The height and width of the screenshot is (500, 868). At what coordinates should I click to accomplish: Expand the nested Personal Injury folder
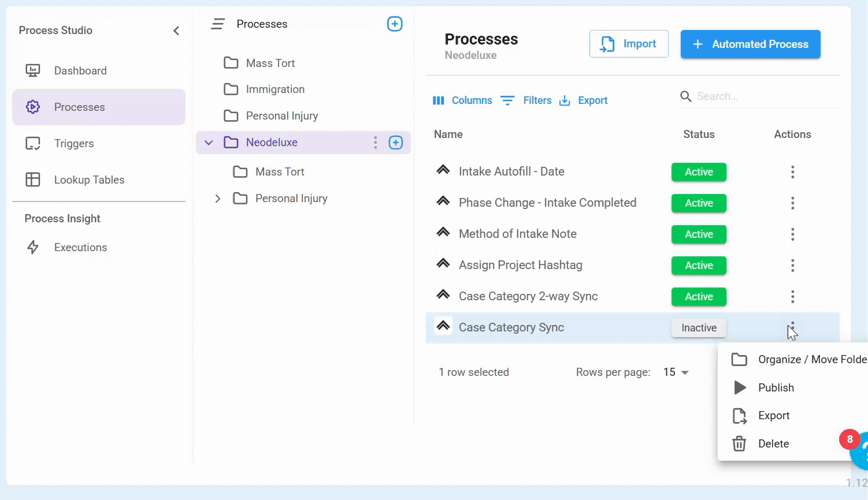point(218,199)
